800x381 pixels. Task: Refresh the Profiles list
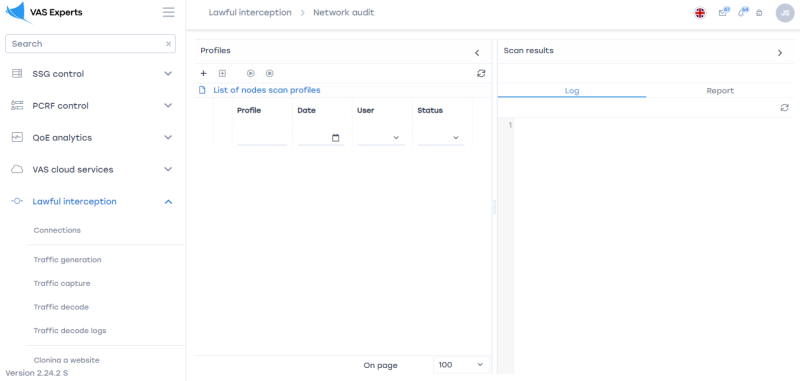pyautogui.click(x=481, y=73)
